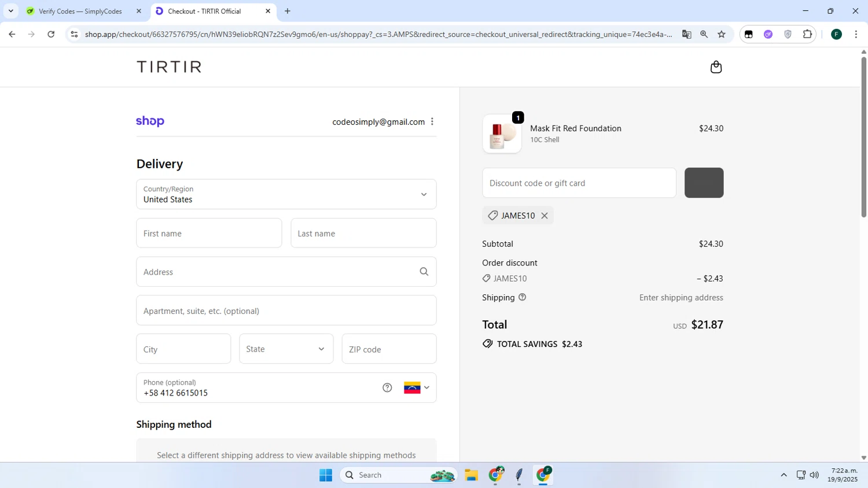Reload the checkout page

[51, 34]
